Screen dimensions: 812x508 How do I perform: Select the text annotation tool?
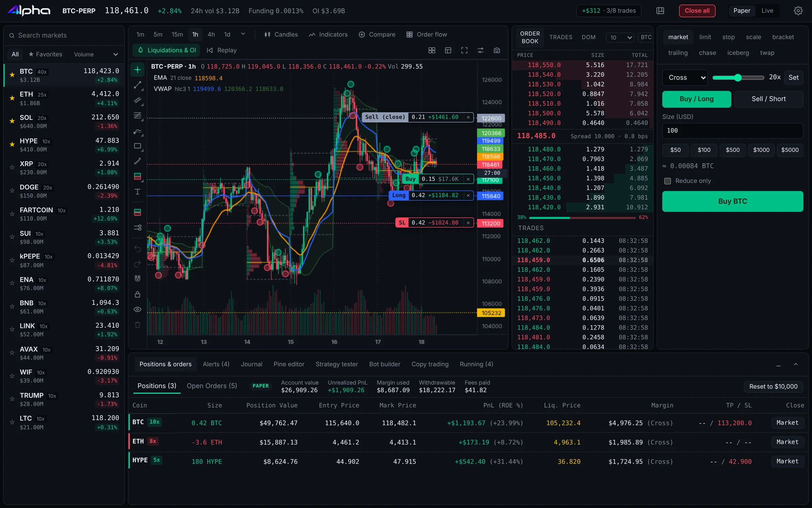click(137, 192)
